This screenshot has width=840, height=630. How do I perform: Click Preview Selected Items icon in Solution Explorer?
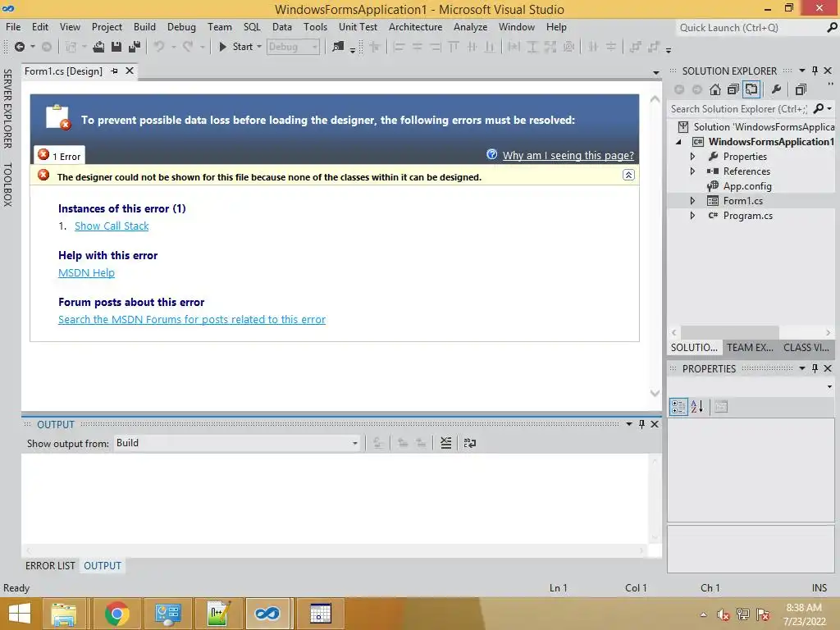pyautogui.click(x=801, y=89)
